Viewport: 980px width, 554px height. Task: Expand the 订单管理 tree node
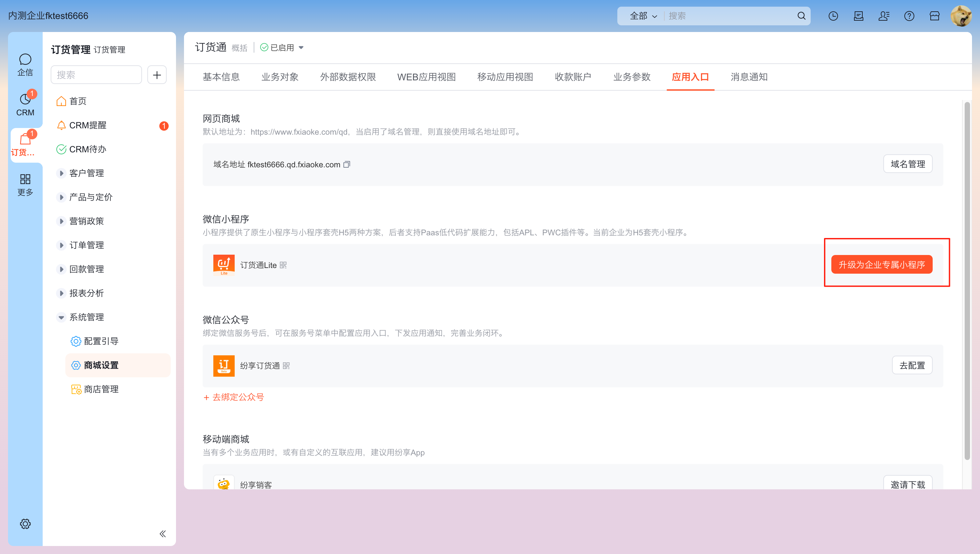[61, 245]
